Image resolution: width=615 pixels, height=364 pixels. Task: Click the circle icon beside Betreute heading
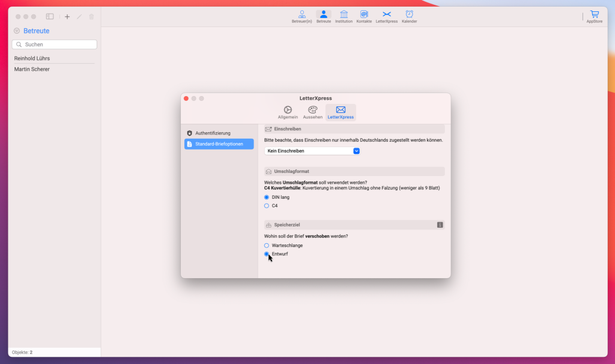[16, 31]
